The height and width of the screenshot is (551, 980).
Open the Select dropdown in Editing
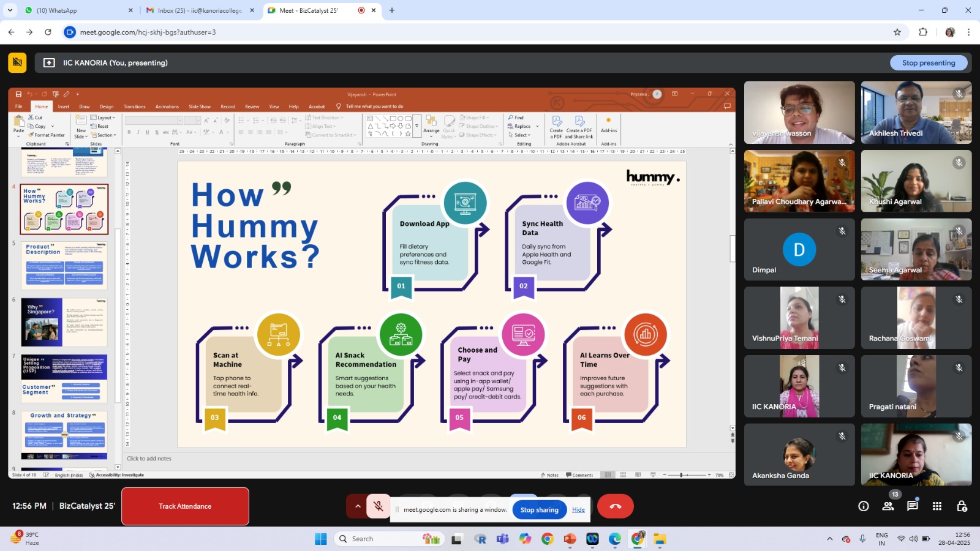519,135
